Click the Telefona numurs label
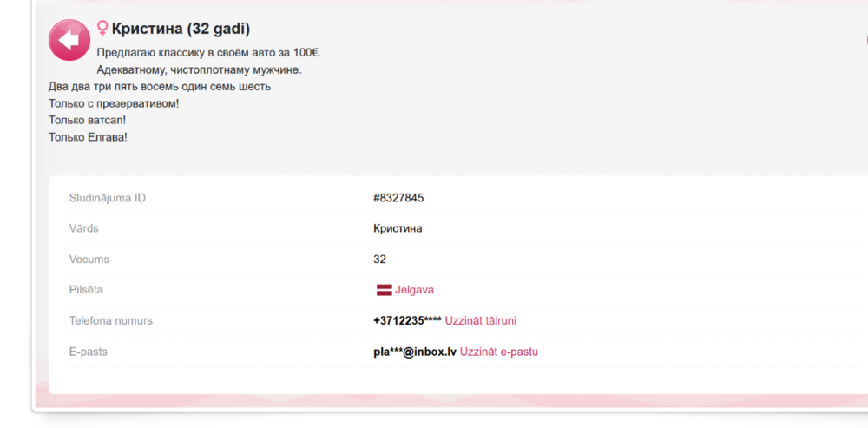The width and height of the screenshot is (868, 428). coord(111,321)
